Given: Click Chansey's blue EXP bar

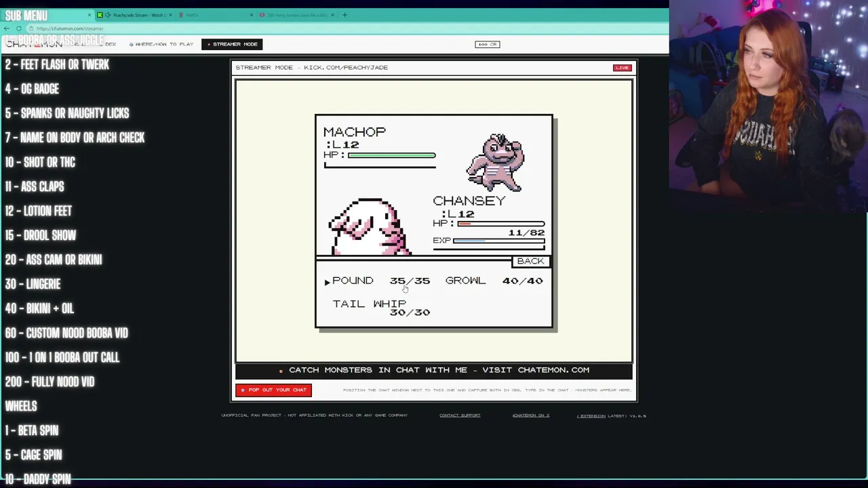Looking at the screenshot, I should [x=498, y=240].
